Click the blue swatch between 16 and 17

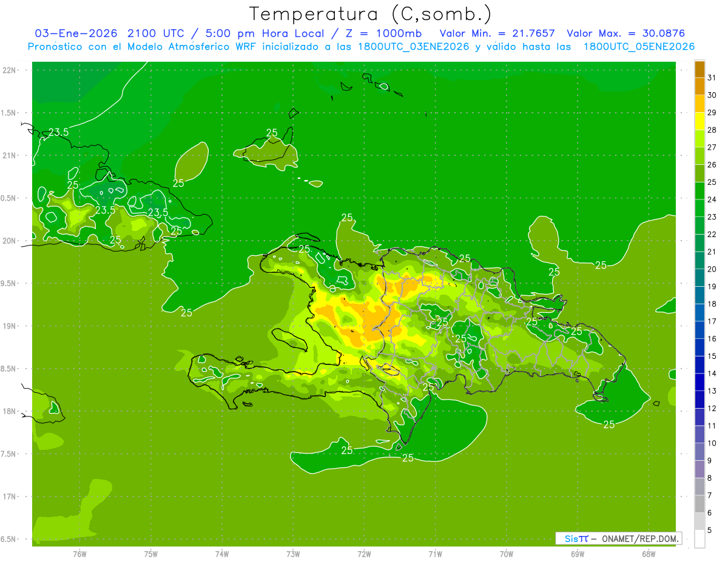click(x=699, y=330)
